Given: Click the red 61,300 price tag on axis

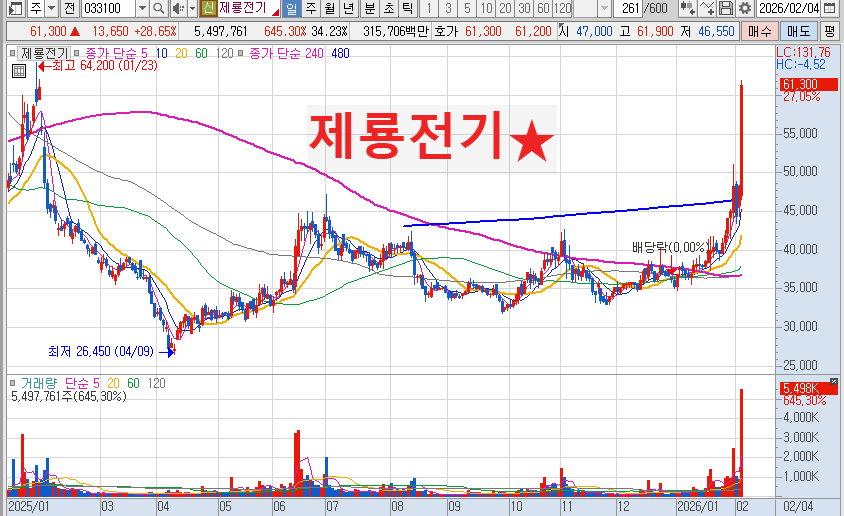Looking at the screenshot, I should click(808, 84).
